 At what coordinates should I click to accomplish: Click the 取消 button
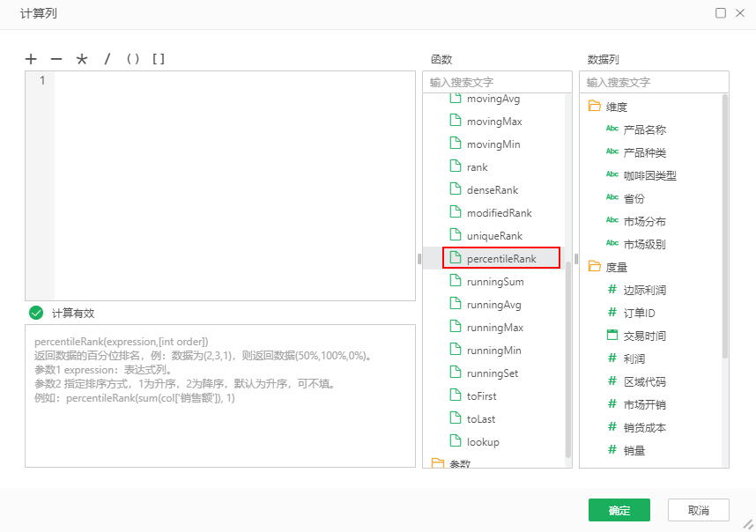point(698,510)
